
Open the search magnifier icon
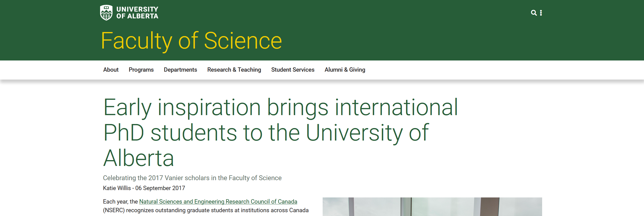pyautogui.click(x=533, y=13)
